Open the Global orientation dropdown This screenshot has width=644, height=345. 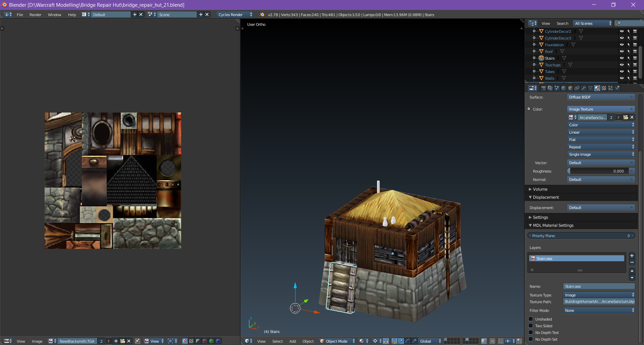[430, 341]
